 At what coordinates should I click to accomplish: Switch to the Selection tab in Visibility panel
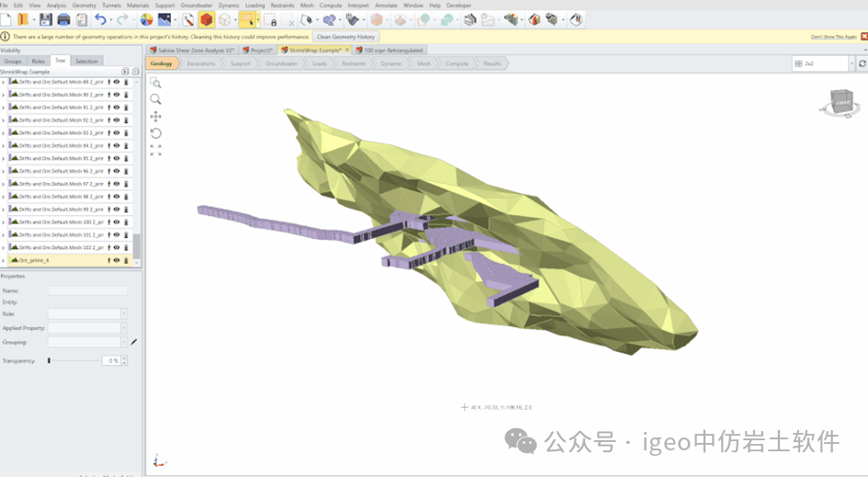(86, 62)
